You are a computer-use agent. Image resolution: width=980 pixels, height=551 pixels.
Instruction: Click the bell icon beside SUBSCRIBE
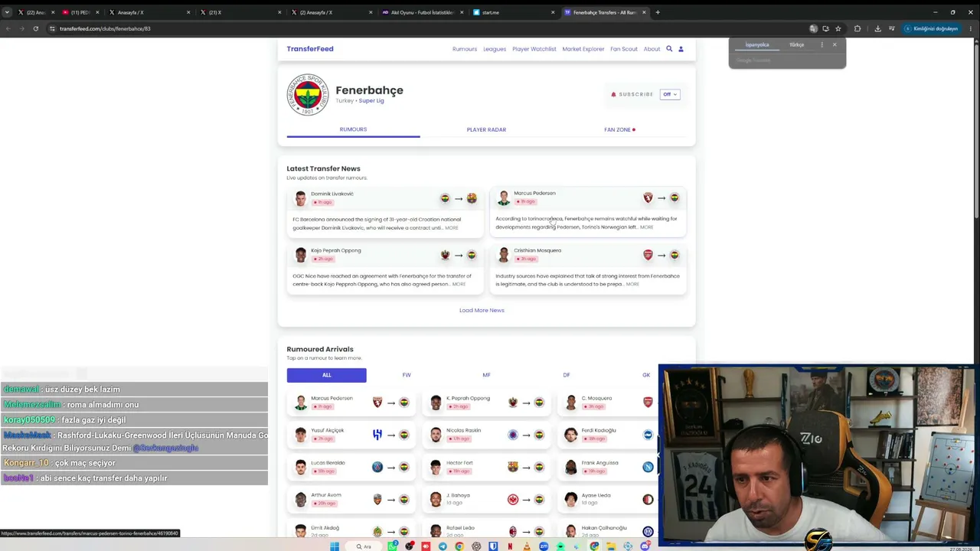point(613,94)
